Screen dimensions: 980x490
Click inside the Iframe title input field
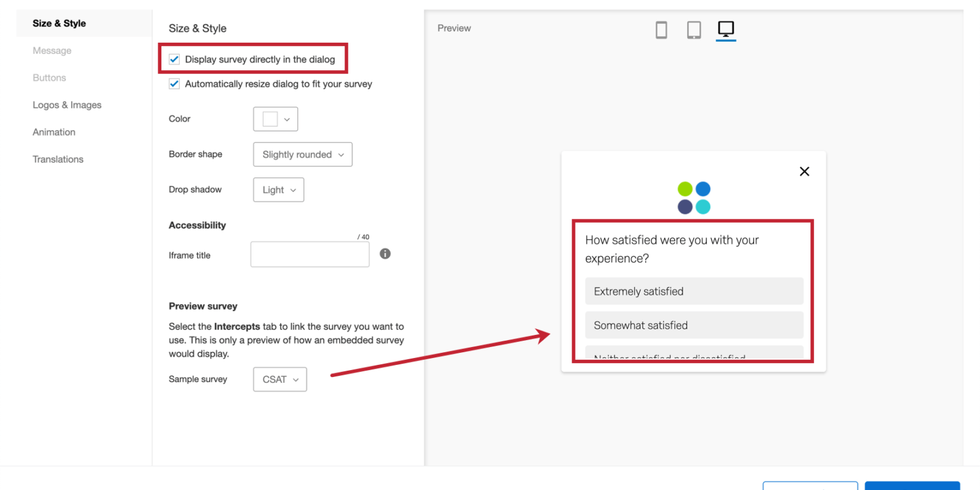[x=309, y=254]
